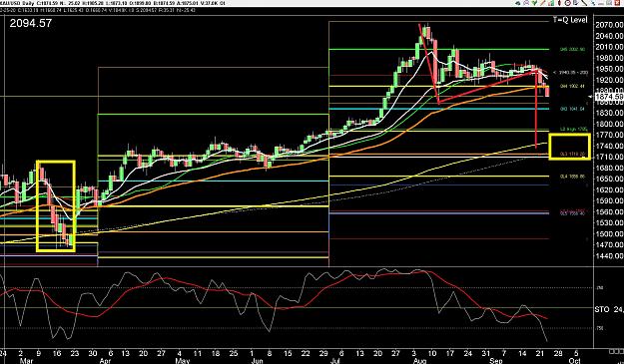Click the 1560.00 price axis label
Image resolution: width=624 pixels, height=364 pixels.
(609, 211)
